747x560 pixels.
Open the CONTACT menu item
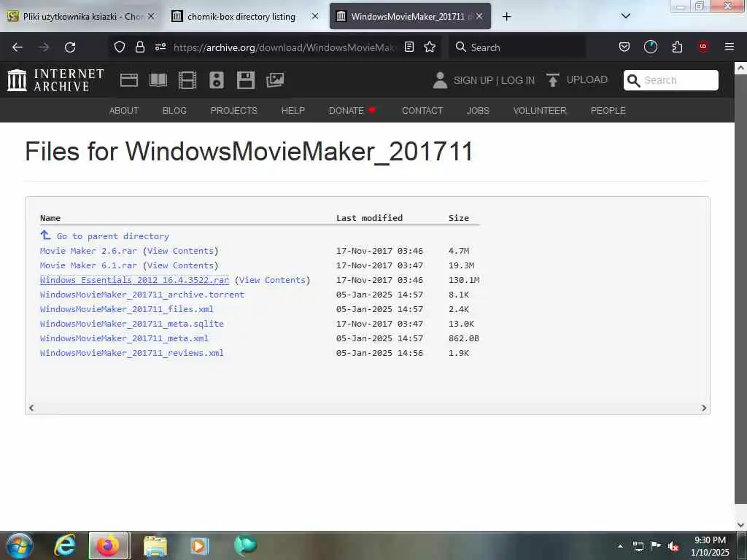(422, 111)
